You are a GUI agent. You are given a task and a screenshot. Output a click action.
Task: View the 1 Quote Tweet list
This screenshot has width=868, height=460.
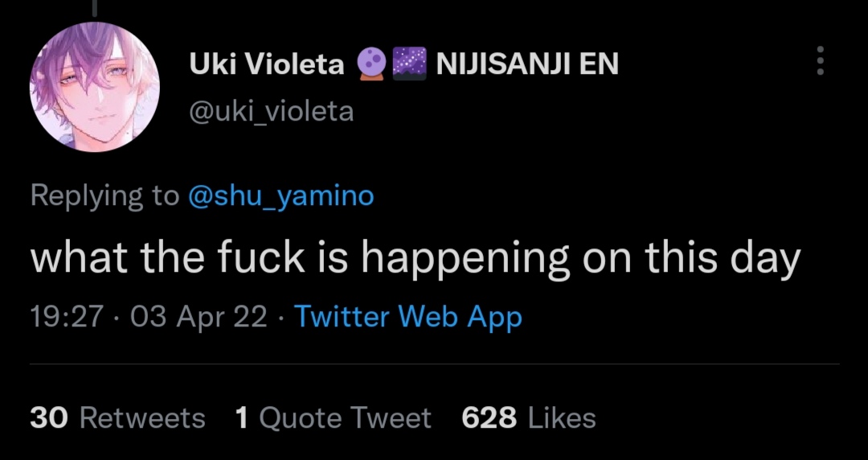333,418
